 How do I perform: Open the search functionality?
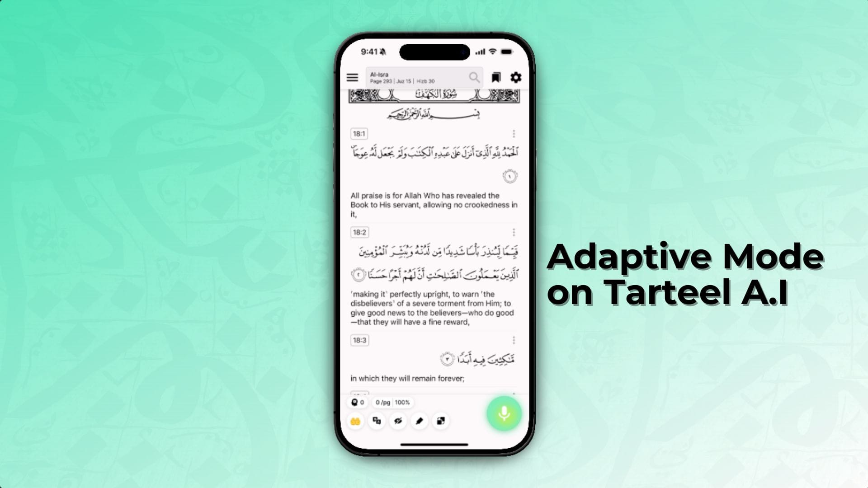click(x=474, y=77)
